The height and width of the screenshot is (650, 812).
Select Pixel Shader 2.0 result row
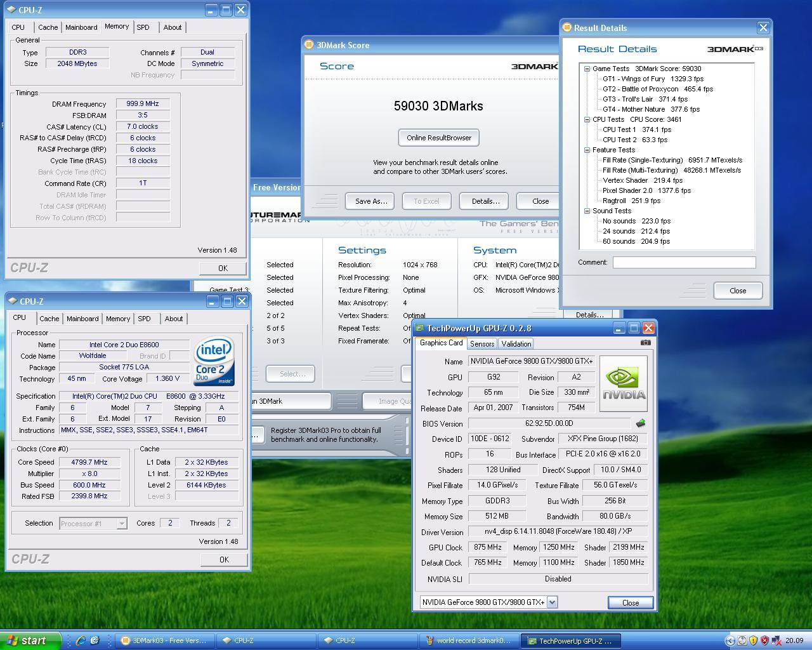point(646,190)
